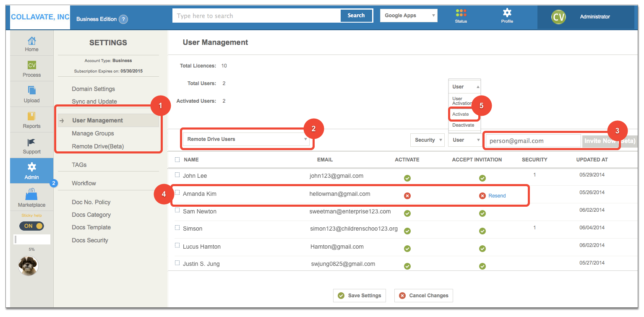Open the Upload sidebar icon
The width and height of the screenshot is (644, 317).
31,91
